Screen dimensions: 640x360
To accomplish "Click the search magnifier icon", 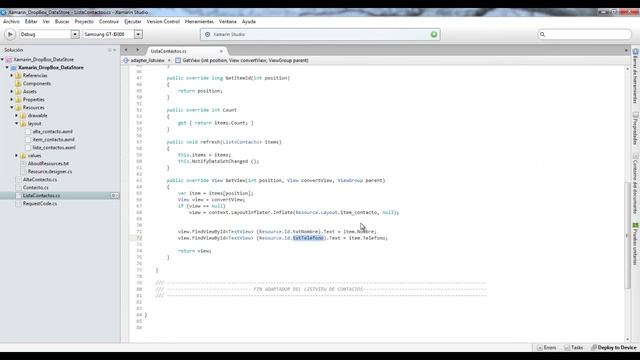I will coord(542,34).
